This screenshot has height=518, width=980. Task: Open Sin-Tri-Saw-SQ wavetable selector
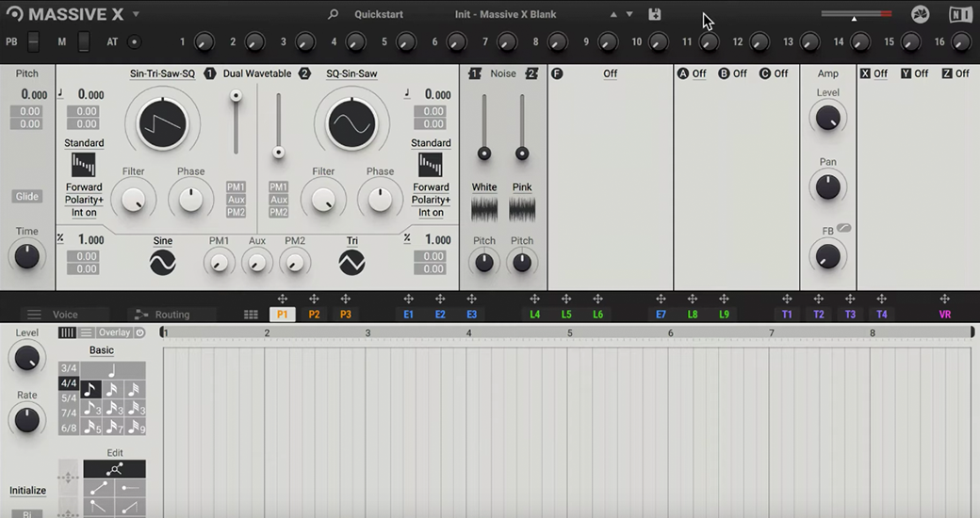(x=162, y=73)
